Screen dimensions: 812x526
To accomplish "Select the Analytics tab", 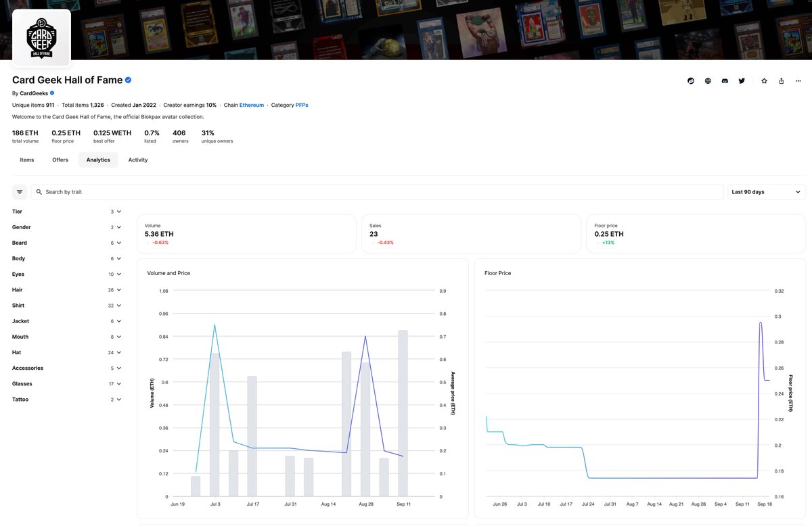I will pyautogui.click(x=98, y=160).
